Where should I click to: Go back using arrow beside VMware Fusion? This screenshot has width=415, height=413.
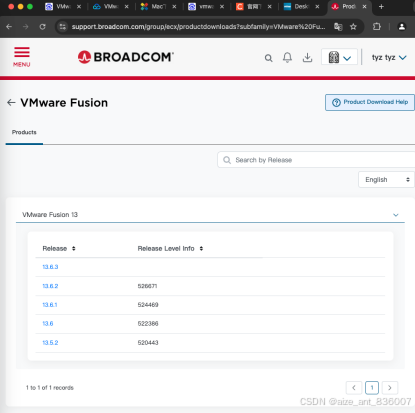coord(11,103)
